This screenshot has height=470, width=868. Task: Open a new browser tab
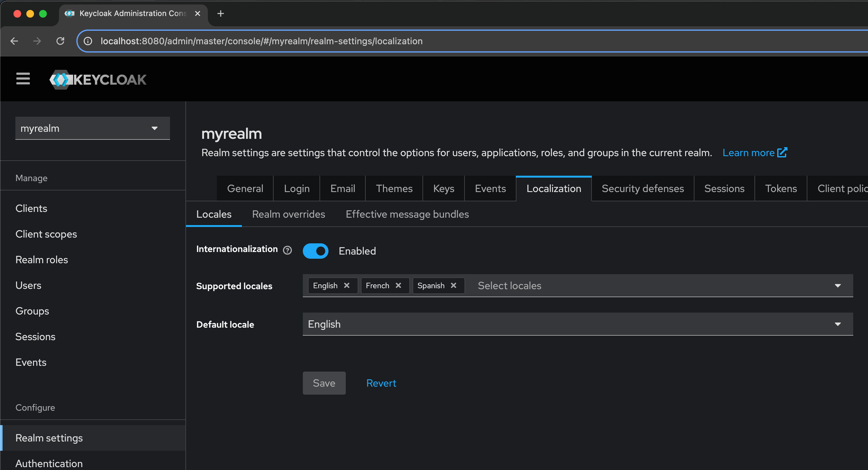coord(221,14)
